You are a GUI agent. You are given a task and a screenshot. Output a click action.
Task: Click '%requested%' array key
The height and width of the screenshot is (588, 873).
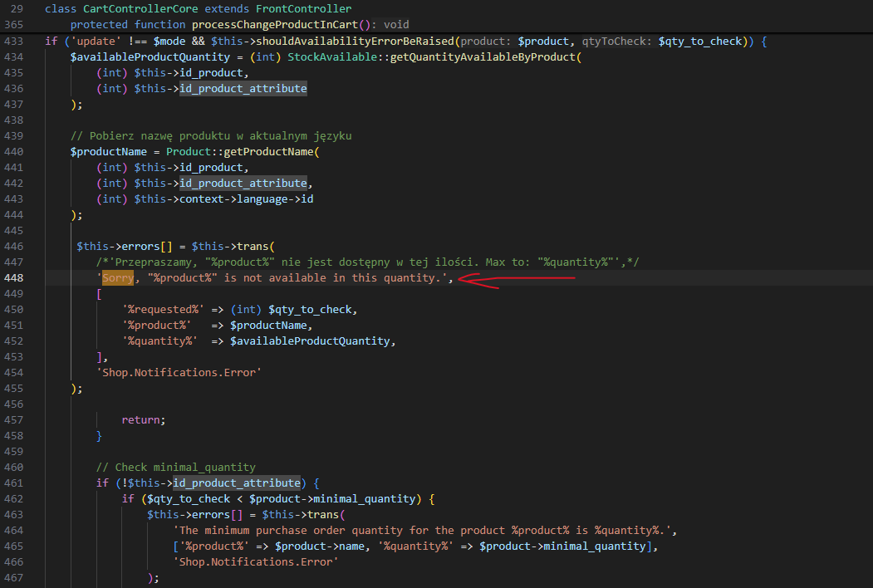click(163, 309)
